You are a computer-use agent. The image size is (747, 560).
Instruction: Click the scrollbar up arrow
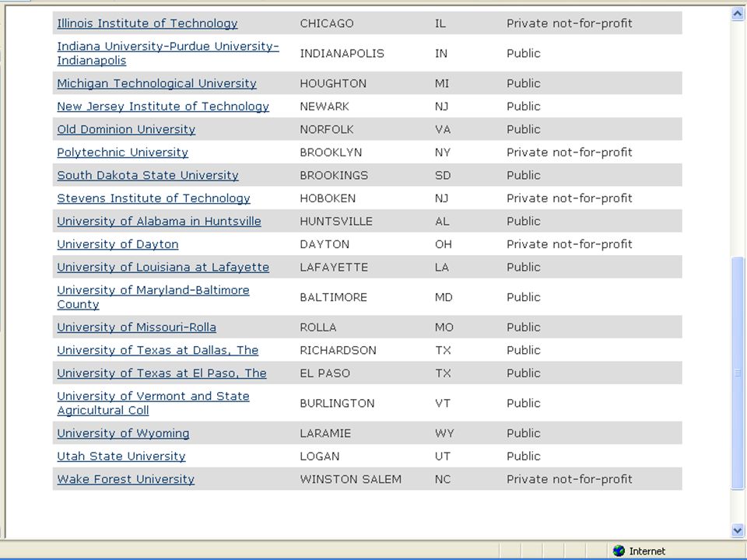click(x=738, y=14)
